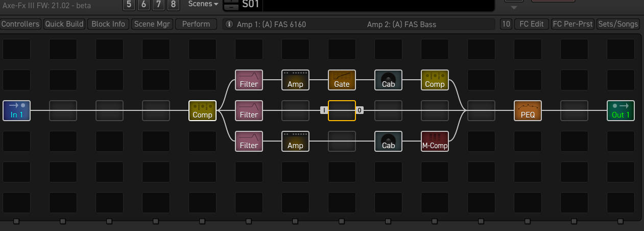The height and width of the screenshot is (231, 644).
Task: Select the Amp block in the bottom path
Action: point(295,141)
